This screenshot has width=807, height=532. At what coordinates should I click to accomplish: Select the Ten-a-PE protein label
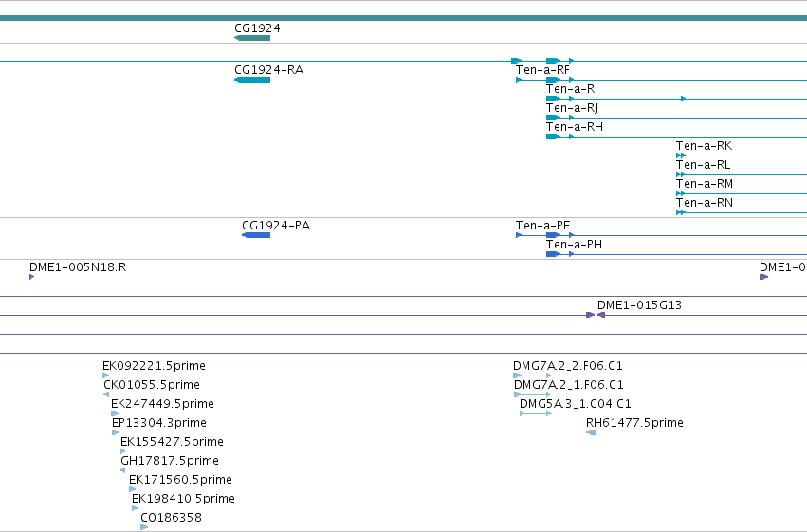click(x=543, y=226)
